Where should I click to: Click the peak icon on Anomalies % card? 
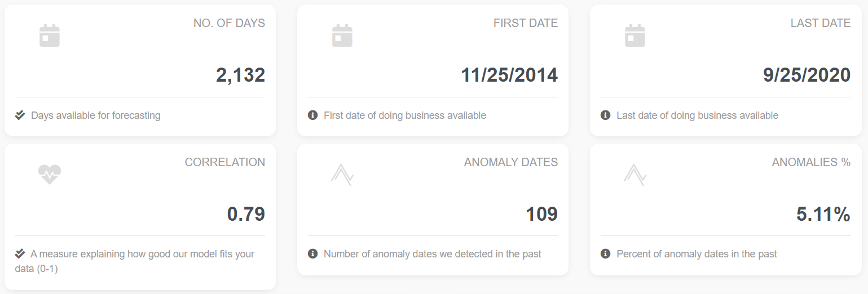(x=635, y=175)
